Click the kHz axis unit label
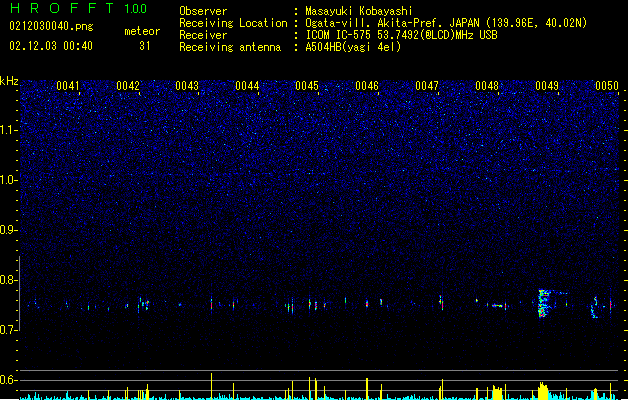This screenshot has height=400, width=629. coord(9,81)
